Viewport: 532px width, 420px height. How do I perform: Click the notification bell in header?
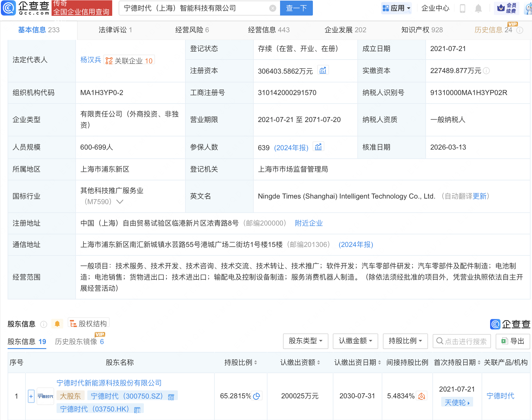[x=478, y=9]
